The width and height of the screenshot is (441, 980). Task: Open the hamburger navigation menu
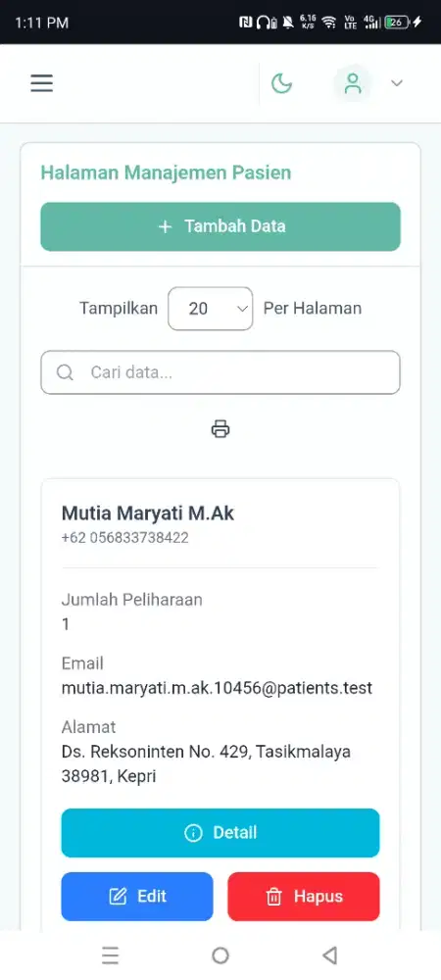pos(42,83)
